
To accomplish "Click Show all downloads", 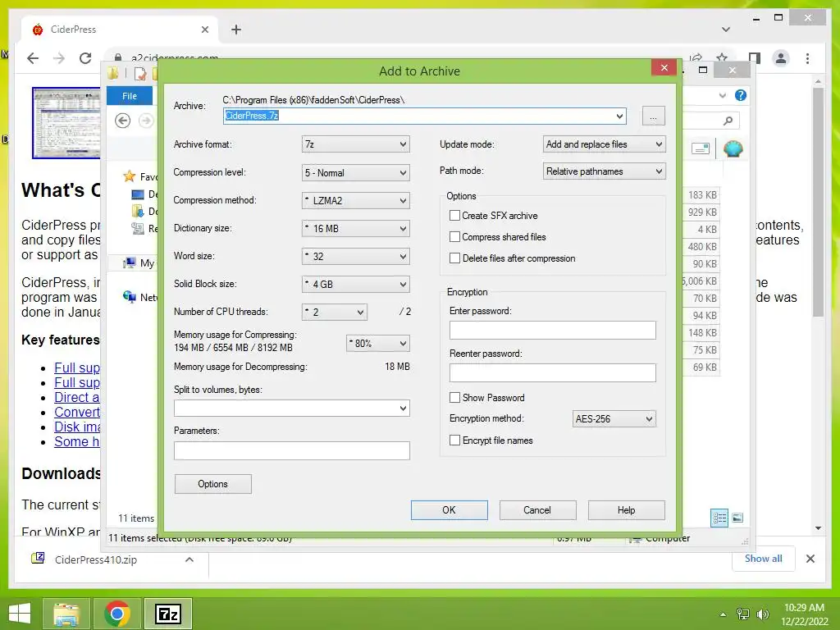I will [764, 558].
